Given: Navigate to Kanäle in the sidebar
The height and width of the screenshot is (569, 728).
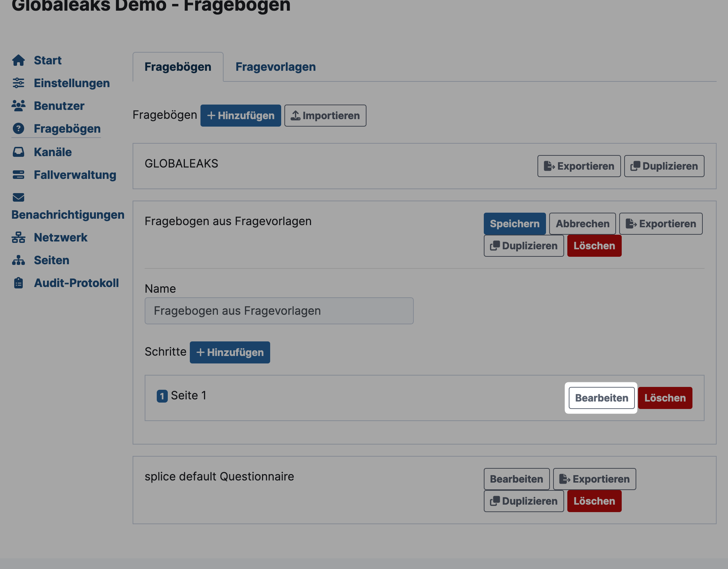Looking at the screenshot, I should [x=53, y=152].
